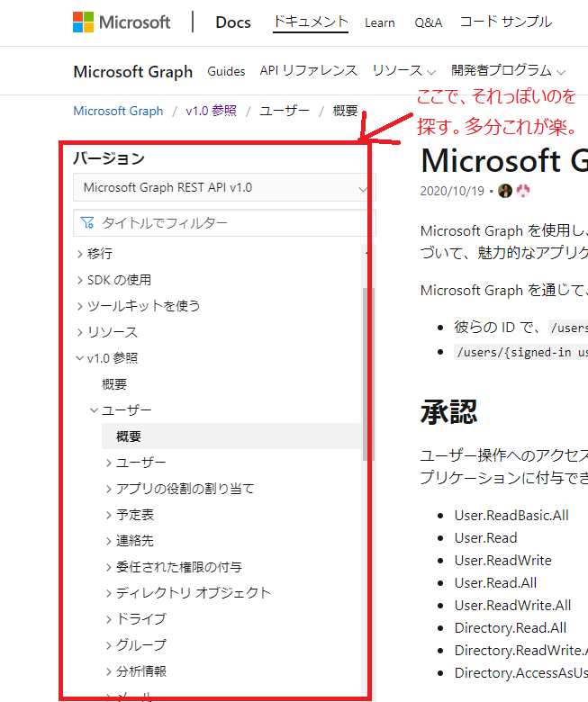Click the Microsoft Graph breadcrumb link
588x702 pixels.
coord(118,111)
